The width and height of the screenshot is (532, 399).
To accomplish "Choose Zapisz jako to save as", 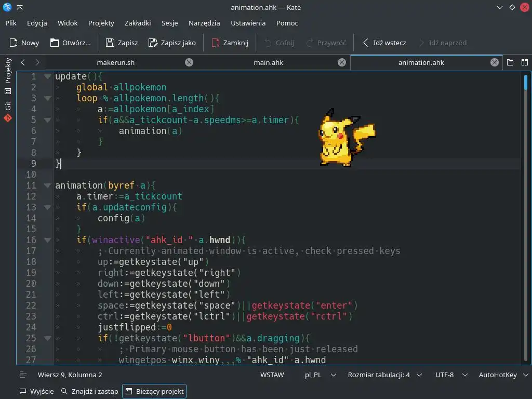I will pos(172,43).
